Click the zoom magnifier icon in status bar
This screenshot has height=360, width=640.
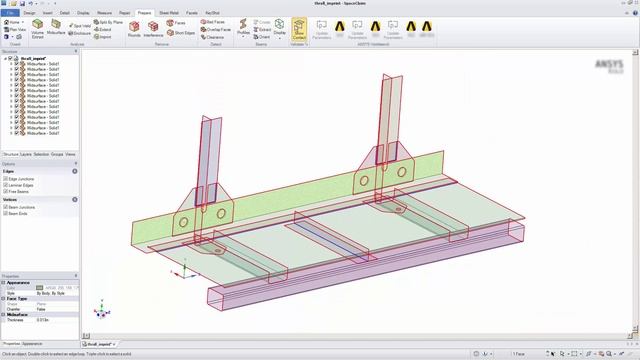click(x=609, y=354)
